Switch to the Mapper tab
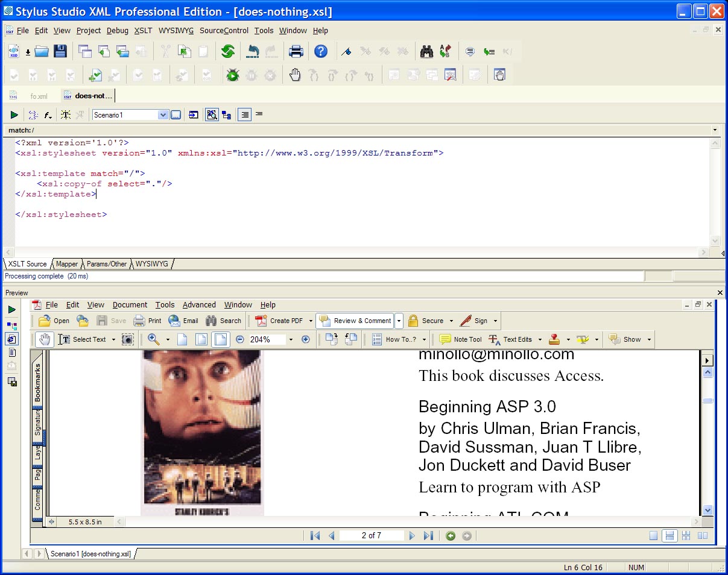Viewport: 728px width, 575px height. (x=67, y=264)
